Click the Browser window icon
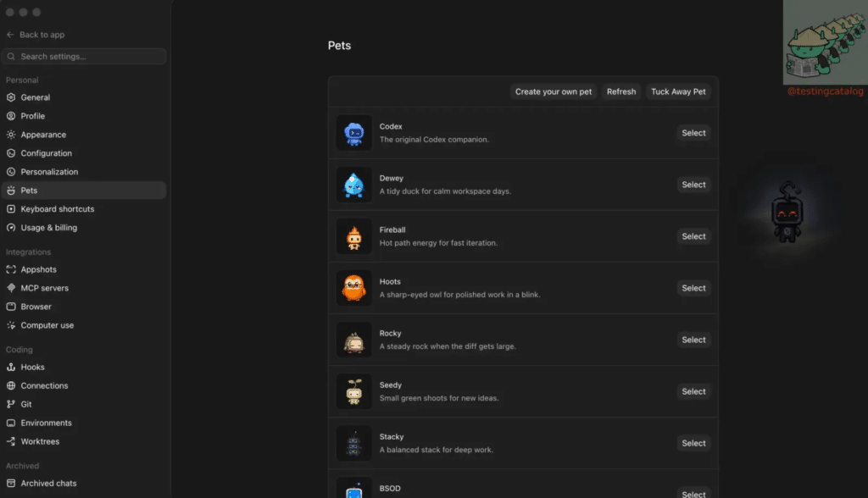 (x=11, y=307)
